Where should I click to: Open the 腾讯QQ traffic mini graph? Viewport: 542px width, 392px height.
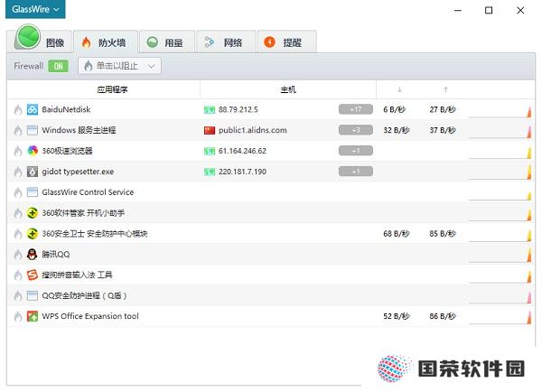click(x=500, y=257)
